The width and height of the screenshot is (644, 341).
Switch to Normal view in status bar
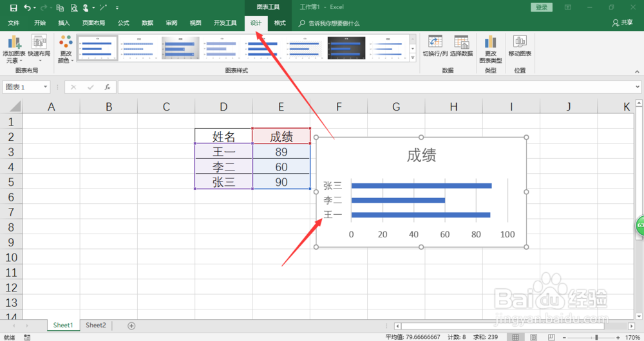point(515,337)
